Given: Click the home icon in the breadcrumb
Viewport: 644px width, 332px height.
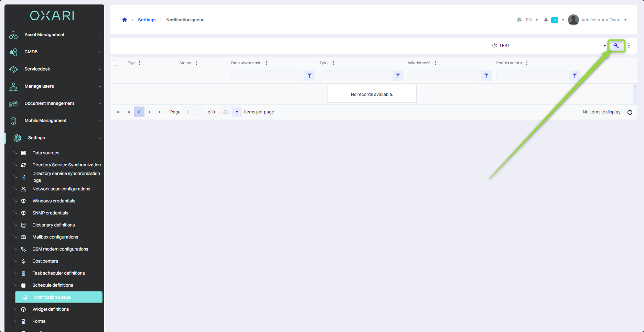Looking at the screenshot, I should [125, 20].
